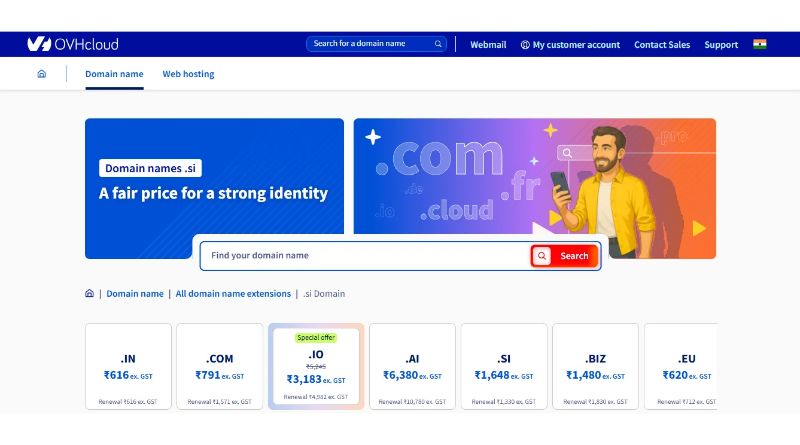The width and height of the screenshot is (800, 445).
Task: Select the Domain name tab
Action: (114, 74)
